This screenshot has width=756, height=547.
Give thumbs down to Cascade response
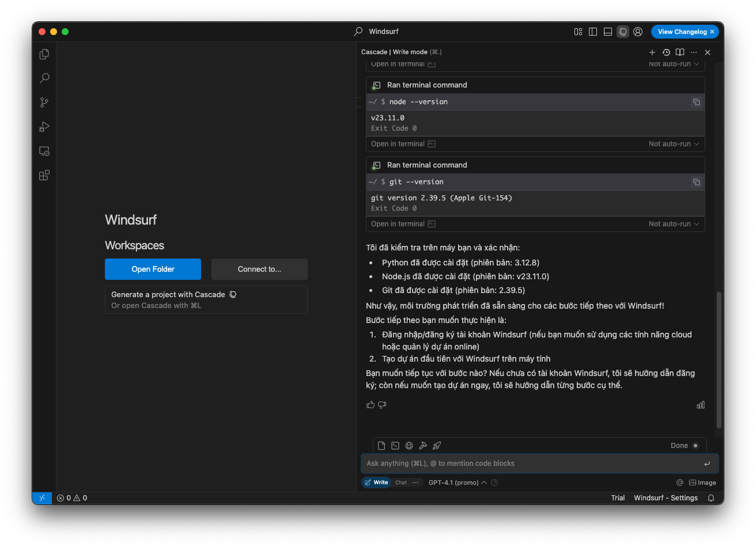pyautogui.click(x=382, y=405)
